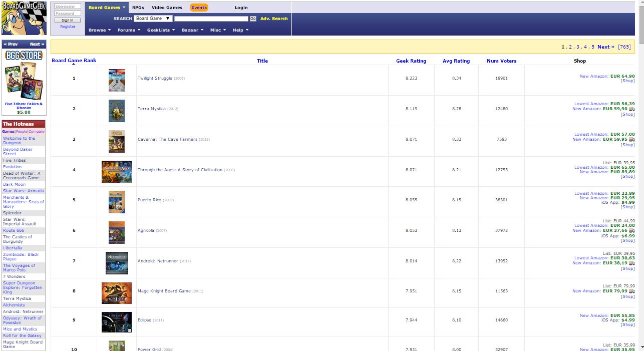
Task: Go to Next results page link
Action: click(606, 47)
